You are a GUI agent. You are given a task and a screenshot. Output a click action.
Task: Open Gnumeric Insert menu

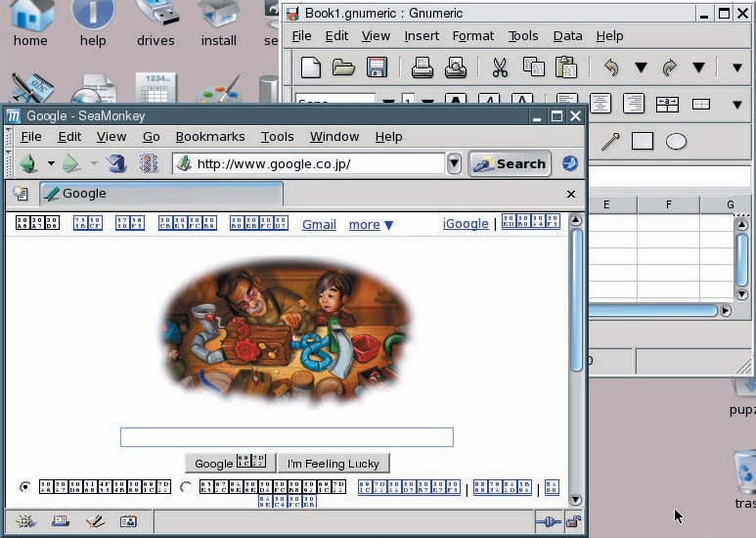coord(422,36)
